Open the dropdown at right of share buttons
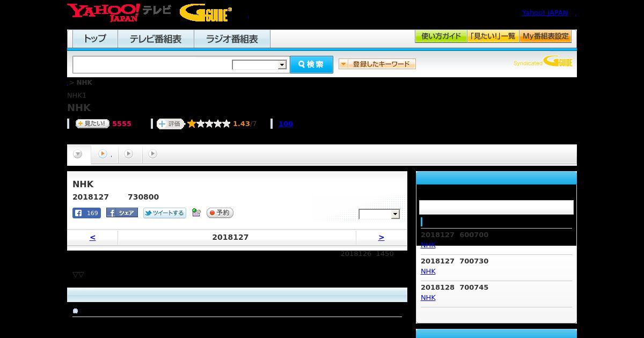 (379, 214)
